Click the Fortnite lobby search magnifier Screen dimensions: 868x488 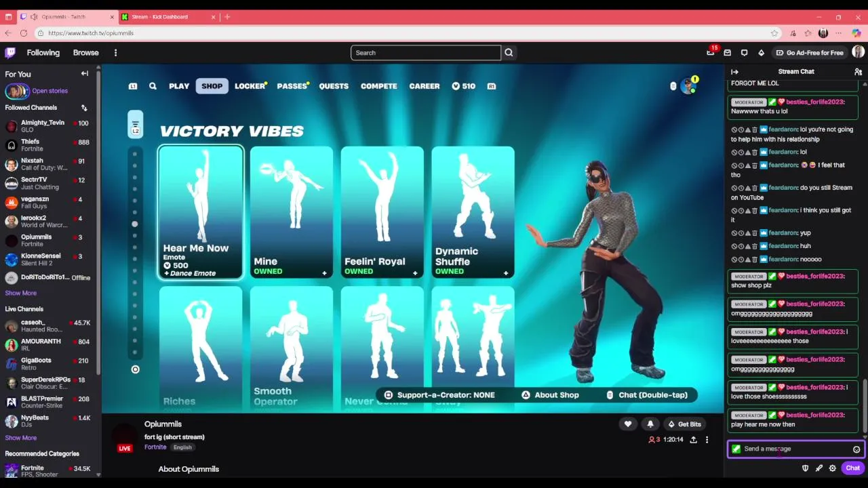coord(153,86)
